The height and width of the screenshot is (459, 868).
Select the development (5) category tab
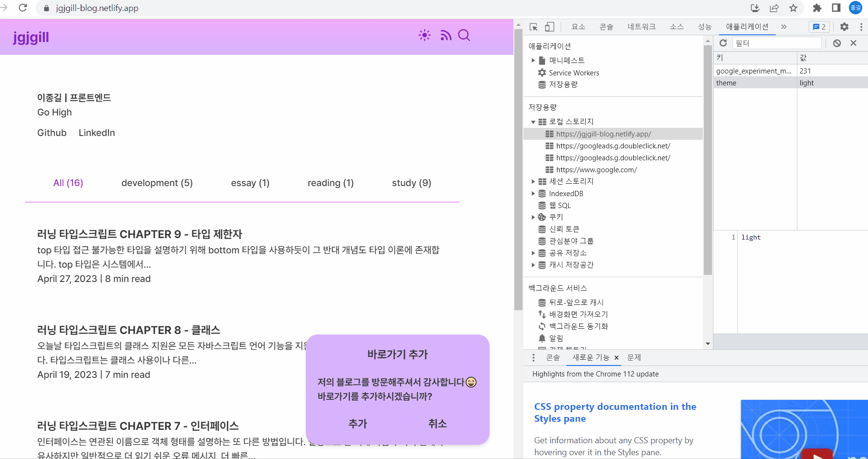[x=157, y=183]
